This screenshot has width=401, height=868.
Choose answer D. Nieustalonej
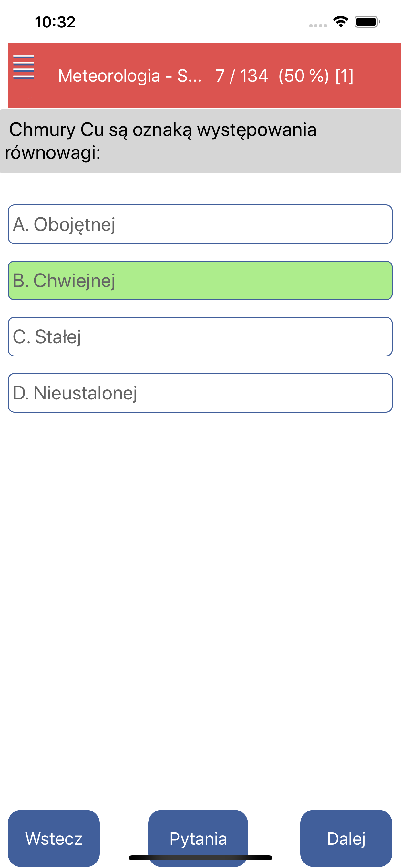tap(200, 393)
